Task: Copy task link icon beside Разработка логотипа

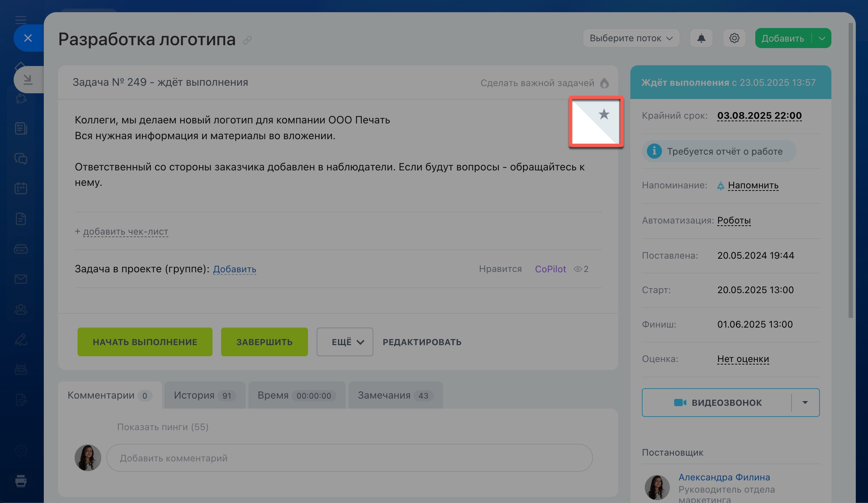Action: pyautogui.click(x=247, y=40)
